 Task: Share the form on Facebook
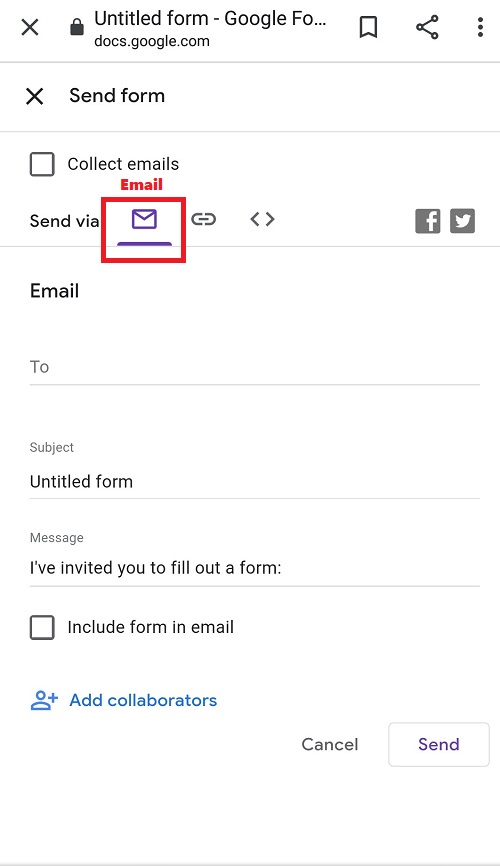click(x=428, y=221)
